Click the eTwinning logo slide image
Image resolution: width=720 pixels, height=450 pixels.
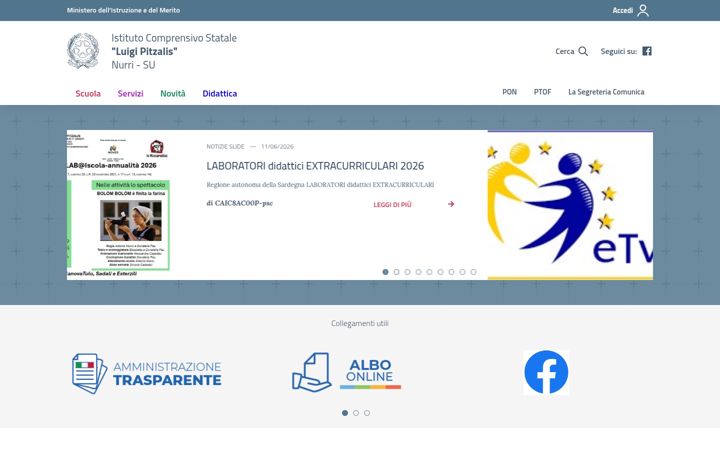570,205
